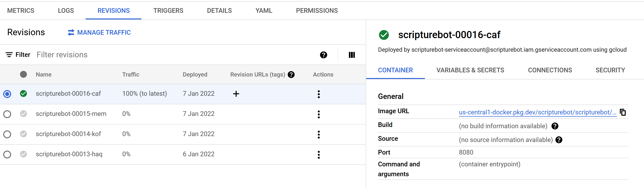644x189 pixels.
Task: Click the Traffic column header
Action: 131,74
